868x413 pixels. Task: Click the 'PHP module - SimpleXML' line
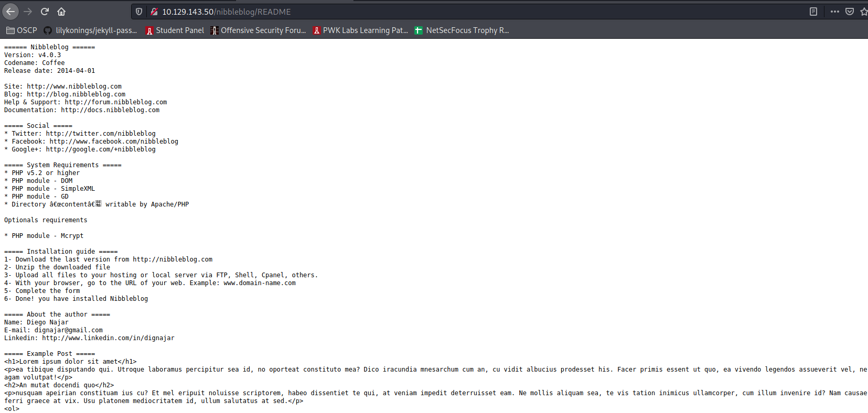pyautogui.click(x=50, y=189)
